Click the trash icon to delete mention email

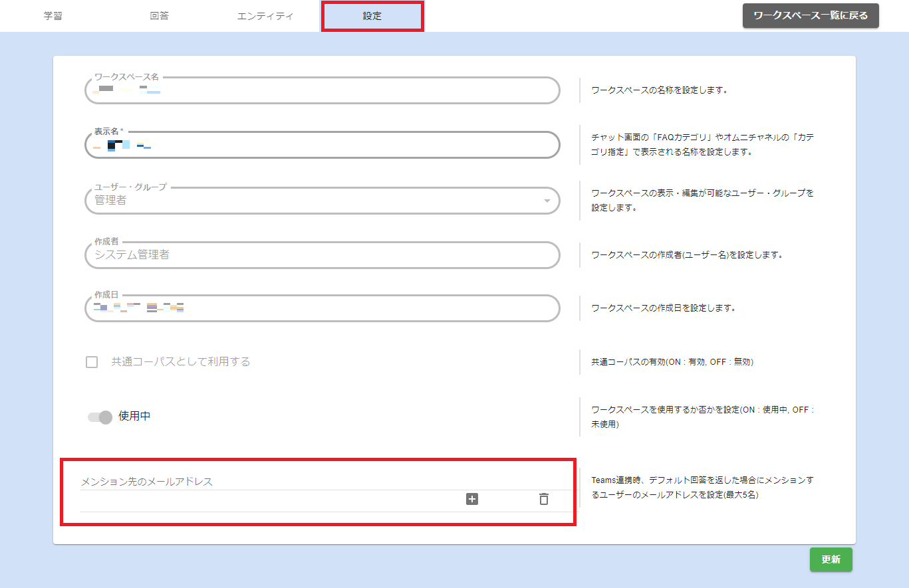click(x=544, y=499)
